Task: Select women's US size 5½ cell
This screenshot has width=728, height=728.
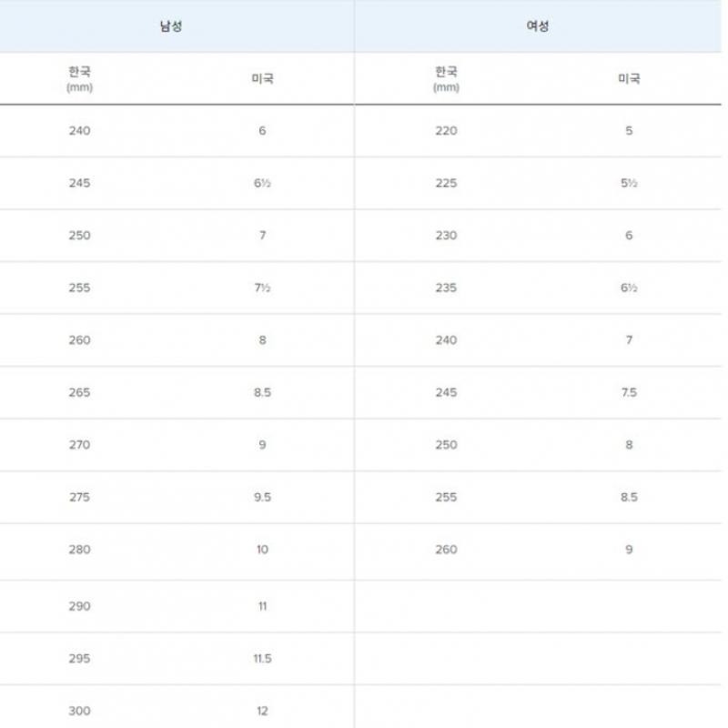Action: point(629,183)
